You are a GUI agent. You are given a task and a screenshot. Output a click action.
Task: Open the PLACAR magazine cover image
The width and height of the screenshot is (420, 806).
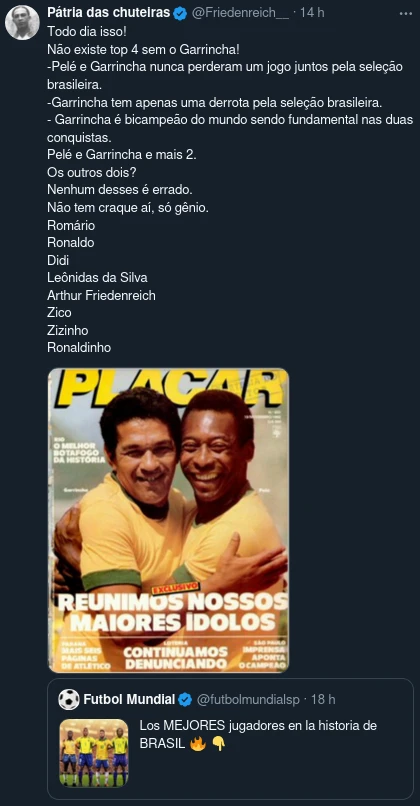pyautogui.click(x=169, y=520)
